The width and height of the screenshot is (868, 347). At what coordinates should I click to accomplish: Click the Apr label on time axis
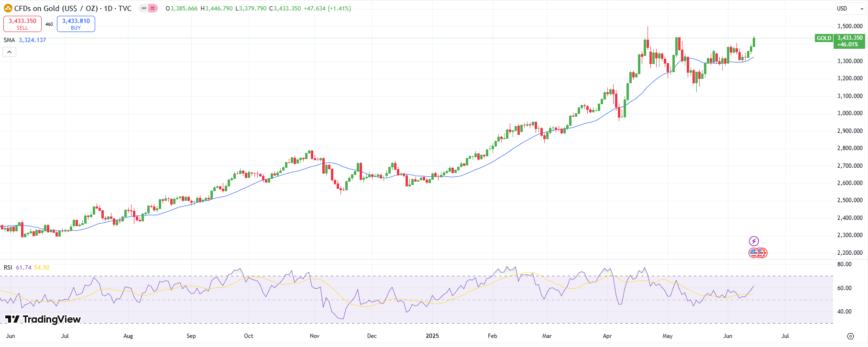pyautogui.click(x=607, y=336)
